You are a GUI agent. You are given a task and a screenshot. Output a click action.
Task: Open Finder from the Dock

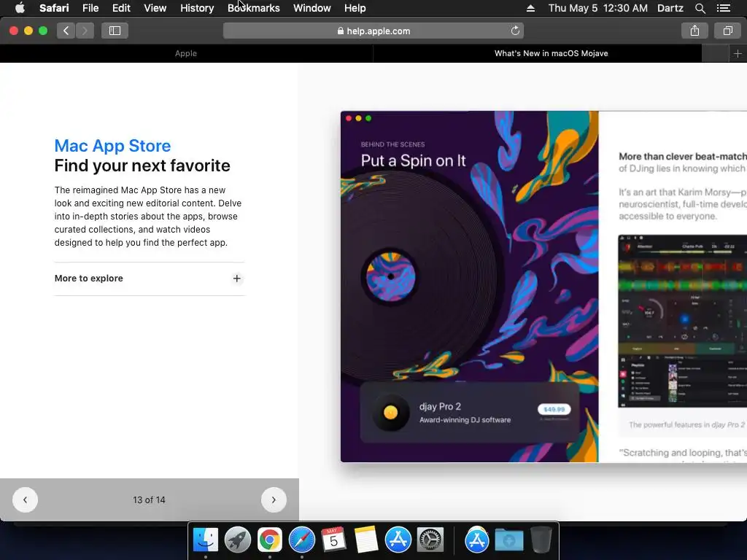(205, 540)
